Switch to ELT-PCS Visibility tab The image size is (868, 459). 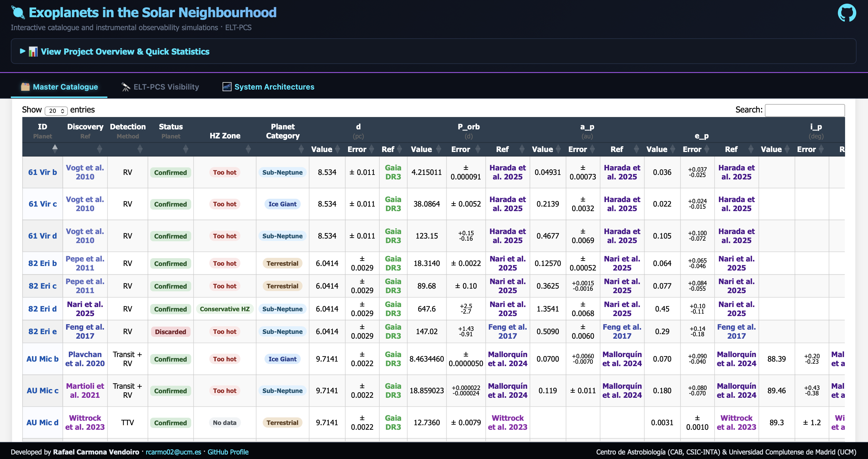pyautogui.click(x=160, y=87)
